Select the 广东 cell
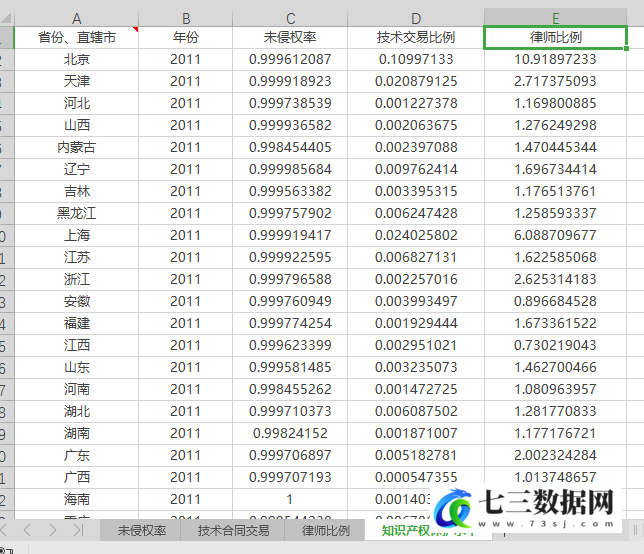This screenshot has height=554, width=644. 76,455
